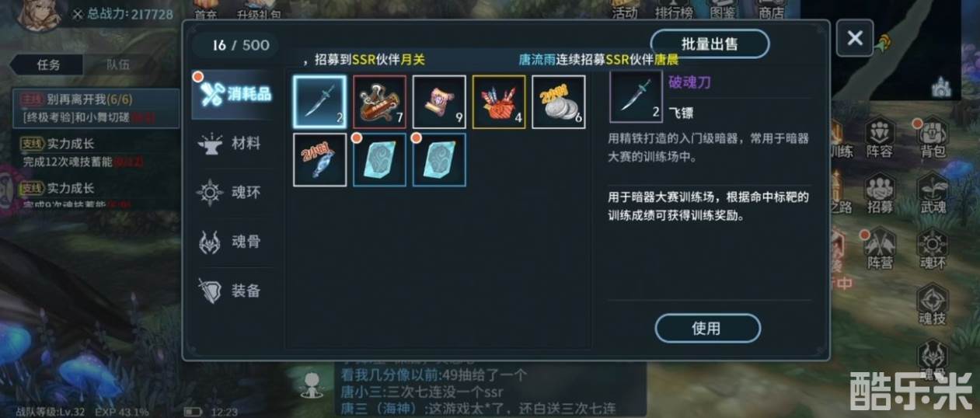Select the red-bordered crossbow item with count 7

[379, 102]
